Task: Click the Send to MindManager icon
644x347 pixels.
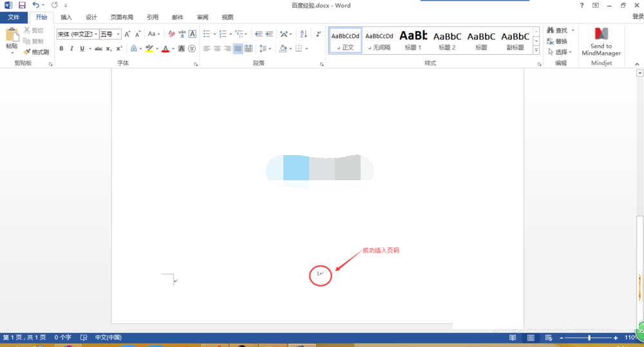Action: point(601,42)
